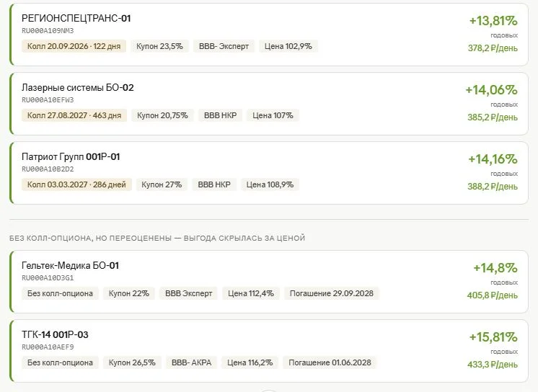The height and width of the screenshot is (392, 538).
Task: Select the Купон 27% chip
Action: 162,184
